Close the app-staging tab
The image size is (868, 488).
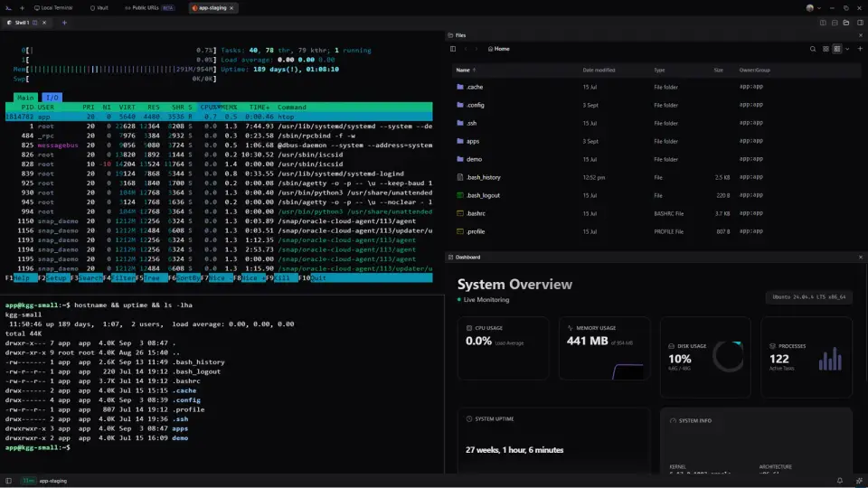coord(231,8)
